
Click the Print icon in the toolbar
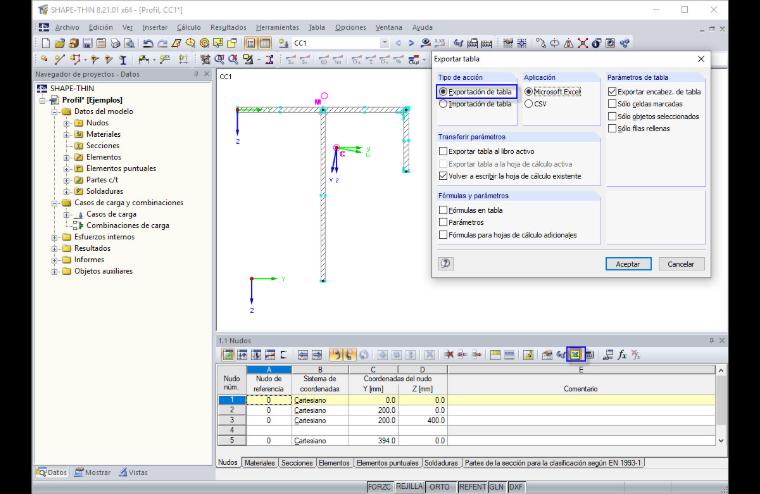tap(115, 43)
